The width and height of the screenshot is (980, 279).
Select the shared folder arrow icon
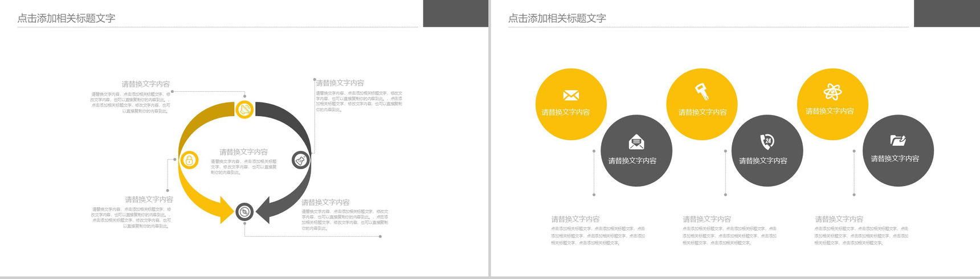[x=898, y=140]
